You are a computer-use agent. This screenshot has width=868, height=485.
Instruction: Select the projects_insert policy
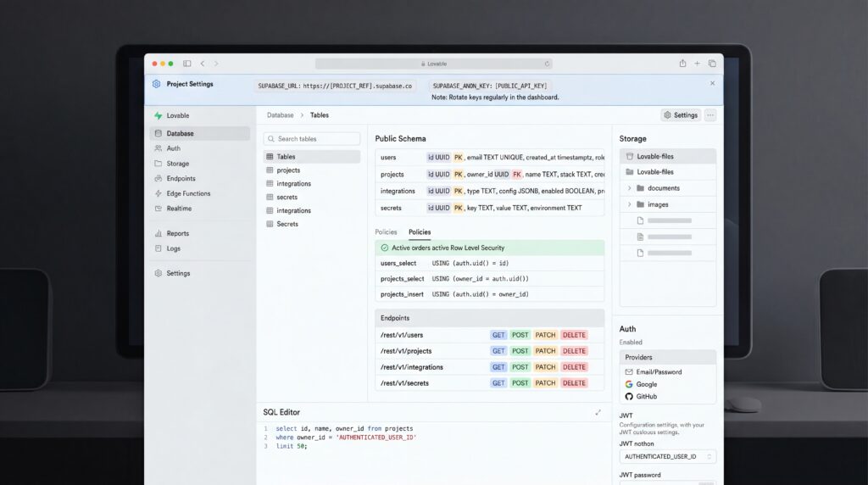click(490, 294)
